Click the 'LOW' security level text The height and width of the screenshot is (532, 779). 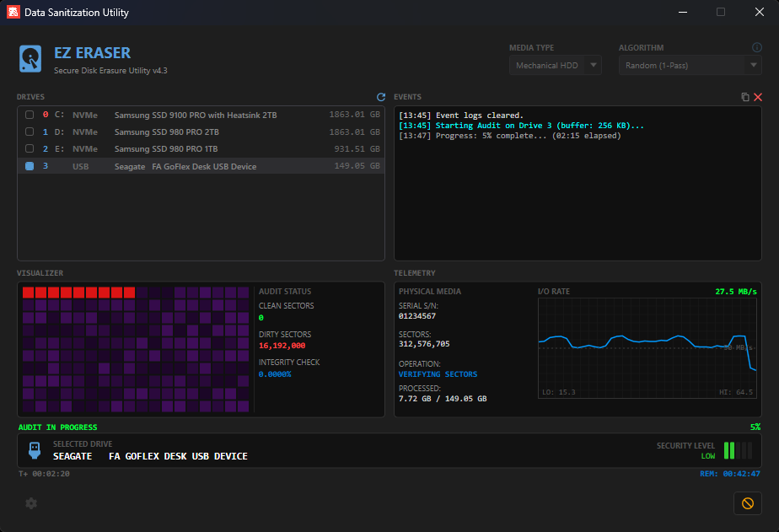click(708, 456)
